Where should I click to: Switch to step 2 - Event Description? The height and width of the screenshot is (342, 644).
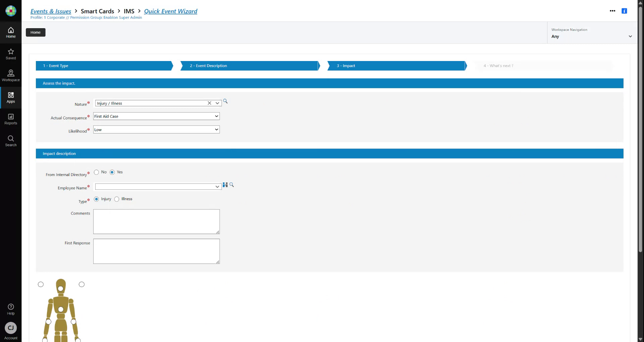[248, 66]
